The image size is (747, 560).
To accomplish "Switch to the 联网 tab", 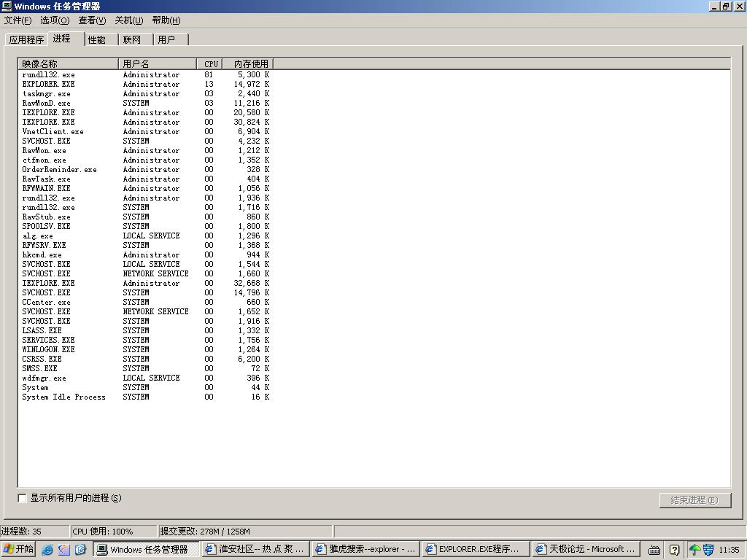I will pos(136,39).
